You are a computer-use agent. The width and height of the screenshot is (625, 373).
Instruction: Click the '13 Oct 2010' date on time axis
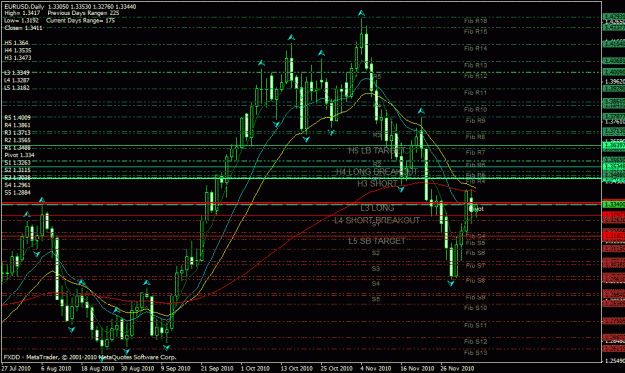pyautogui.click(x=297, y=369)
